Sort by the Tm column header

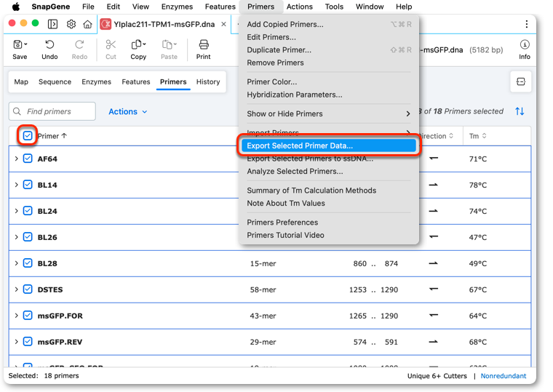pyautogui.click(x=478, y=136)
